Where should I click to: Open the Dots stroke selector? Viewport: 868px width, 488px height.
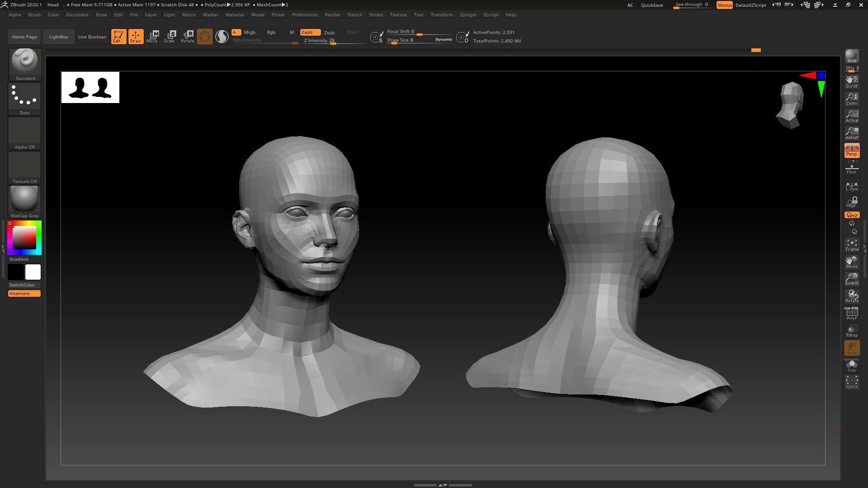tap(25, 99)
